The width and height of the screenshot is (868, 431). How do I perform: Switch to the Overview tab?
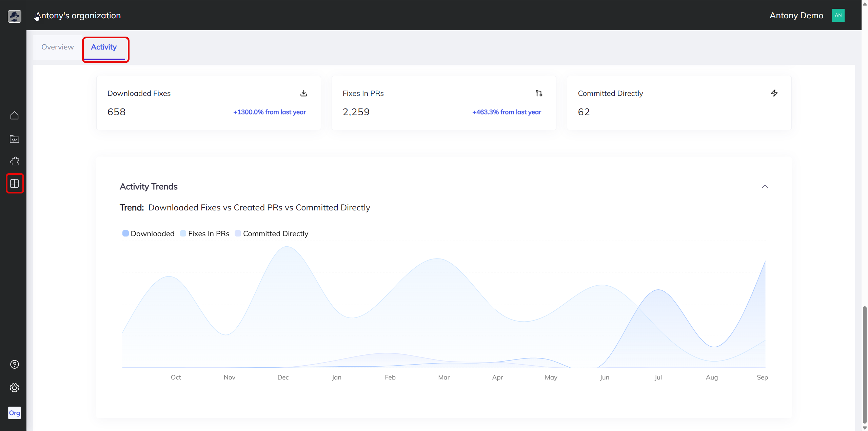click(58, 47)
